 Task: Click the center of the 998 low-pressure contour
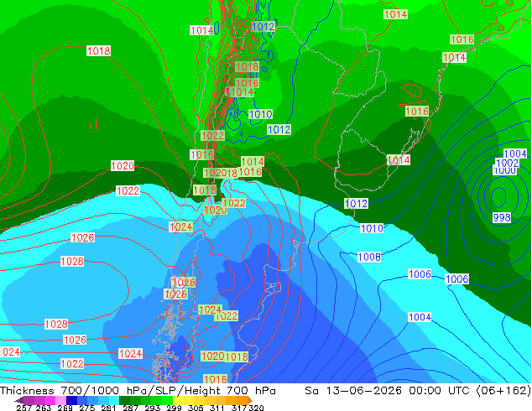tap(498, 196)
